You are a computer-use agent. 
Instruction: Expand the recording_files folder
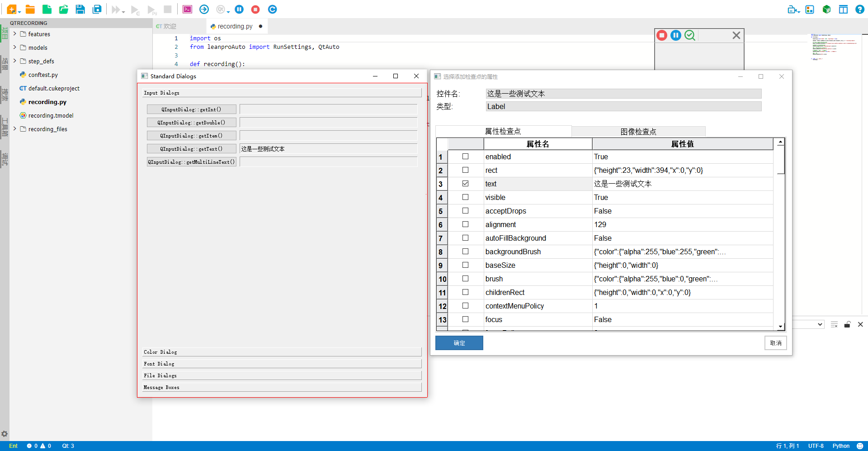point(15,129)
